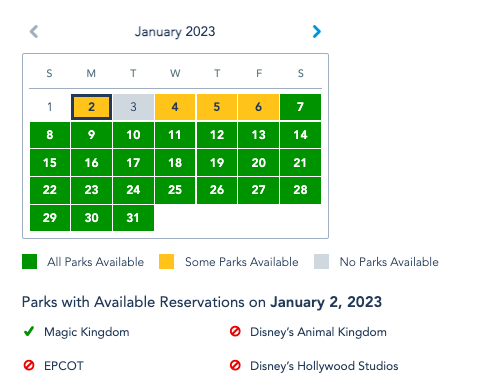The image size is (490, 387).
Task: Go to the next month arrow
Action: [x=317, y=32]
